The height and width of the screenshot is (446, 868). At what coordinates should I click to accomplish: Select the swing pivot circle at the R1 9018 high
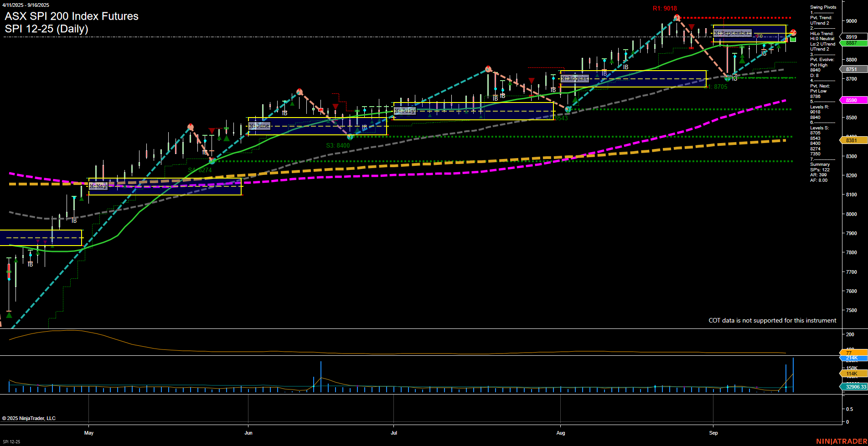click(677, 17)
